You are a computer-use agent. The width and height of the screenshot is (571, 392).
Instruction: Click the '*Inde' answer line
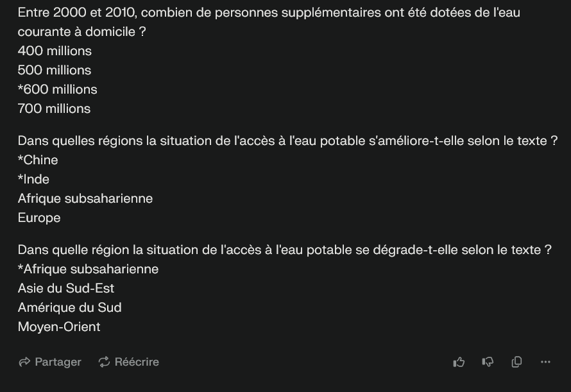33,179
